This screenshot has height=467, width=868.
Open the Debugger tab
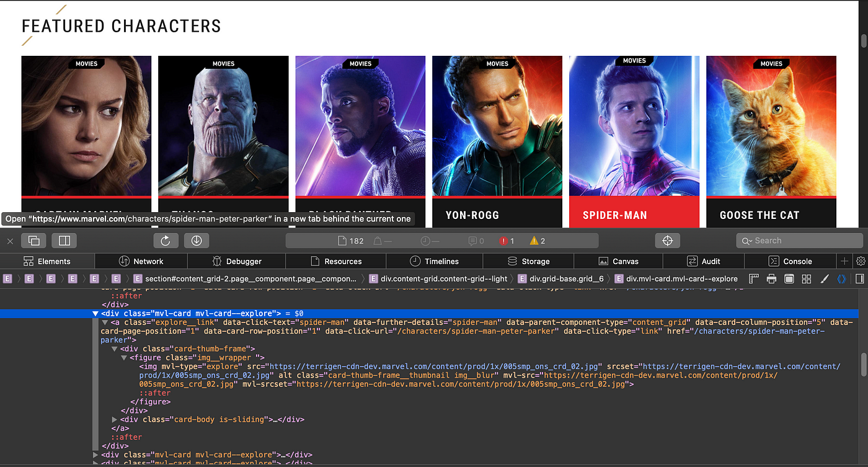[x=237, y=261]
